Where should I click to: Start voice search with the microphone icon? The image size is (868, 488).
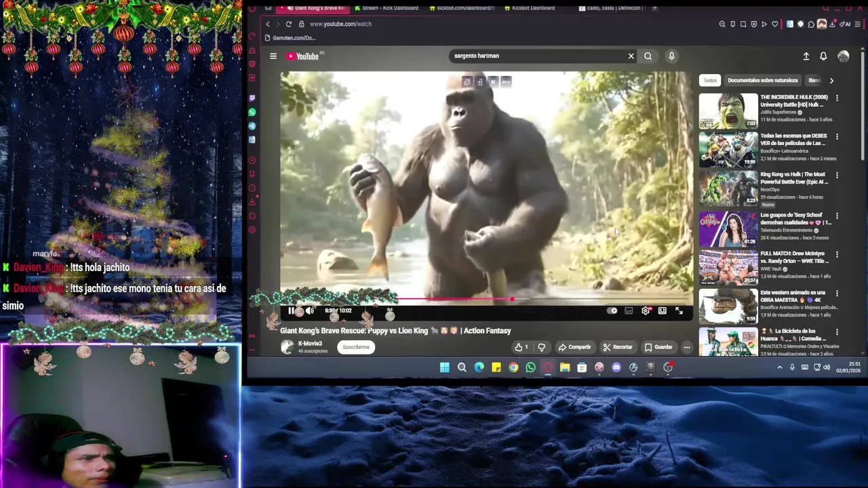(671, 56)
